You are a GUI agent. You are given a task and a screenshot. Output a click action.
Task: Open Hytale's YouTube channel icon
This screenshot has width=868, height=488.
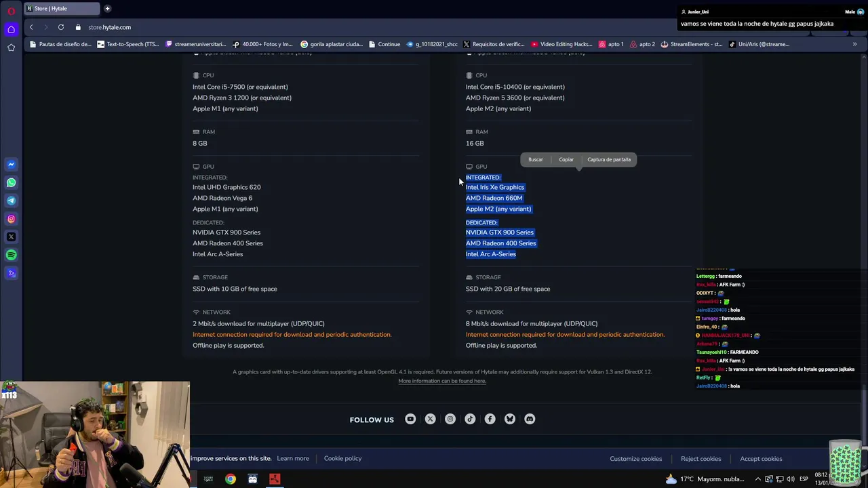410,419
